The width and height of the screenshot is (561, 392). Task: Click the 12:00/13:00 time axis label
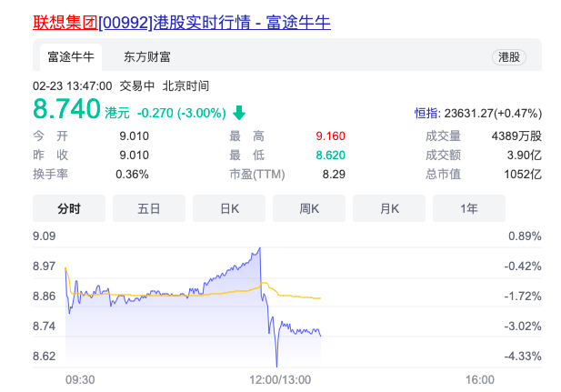(x=280, y=380)
